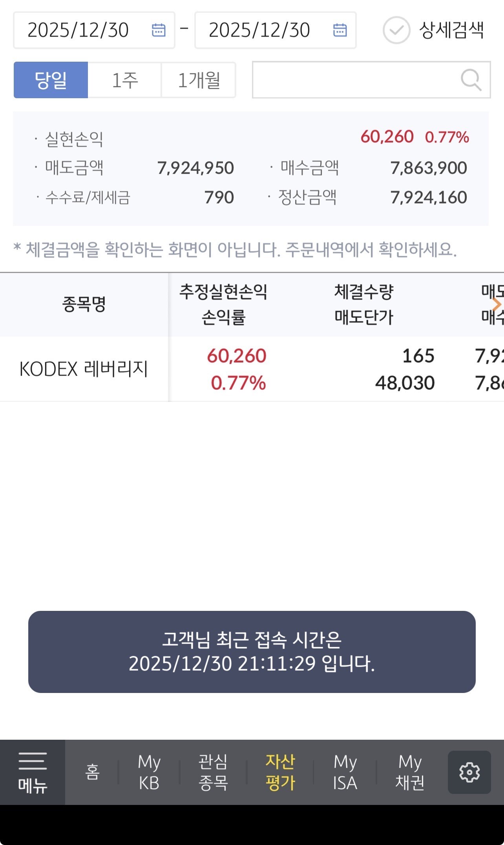Viewport: 504px width, 845px height.
Task: Open the start date field 2025/12/30
Action: click(x=79, y=30)
